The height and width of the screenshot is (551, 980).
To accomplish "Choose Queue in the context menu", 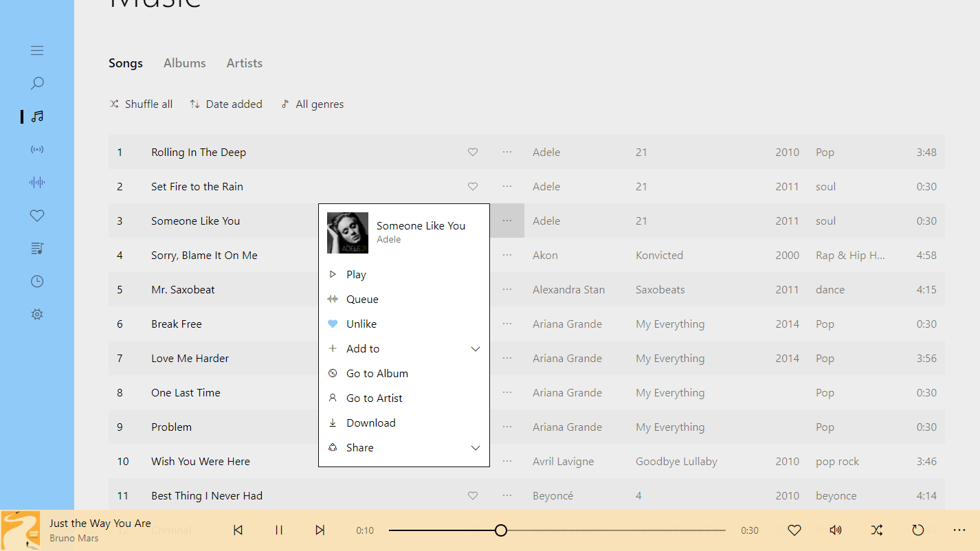I will tap(404, 299).
